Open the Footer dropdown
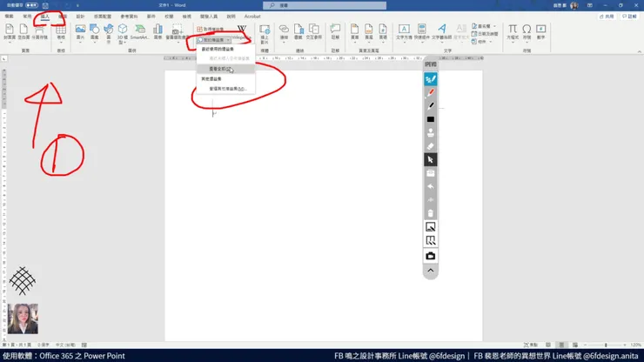The height and width of the screenshot is (362, 644). coord(368,32)
